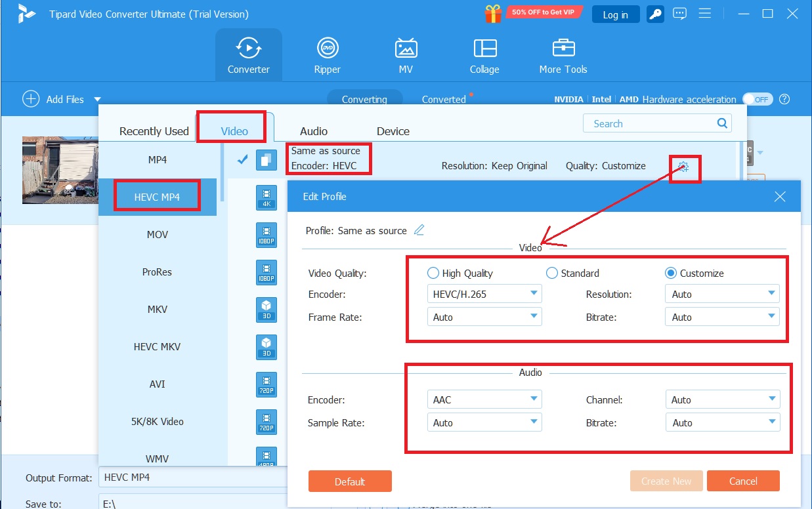Image resolution: width=812 pixels, height=509 pixels.
Task: Choose WMV format in list
Action: 158,457
